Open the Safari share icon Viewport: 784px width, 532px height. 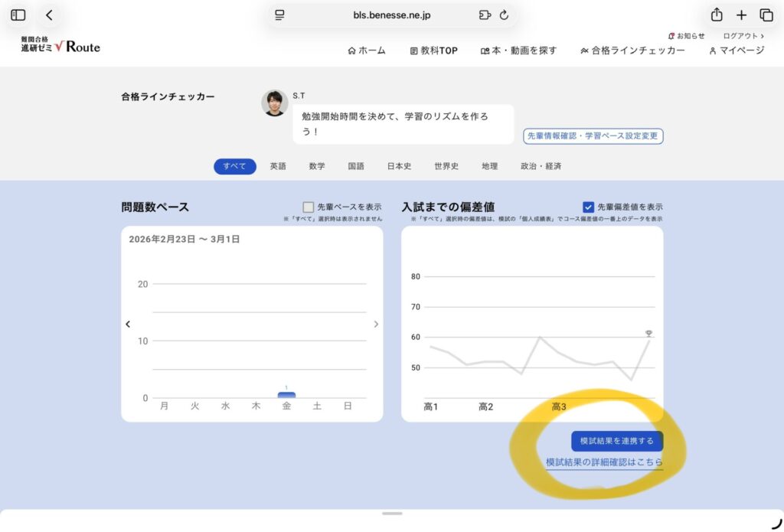(x=717, y=15)
